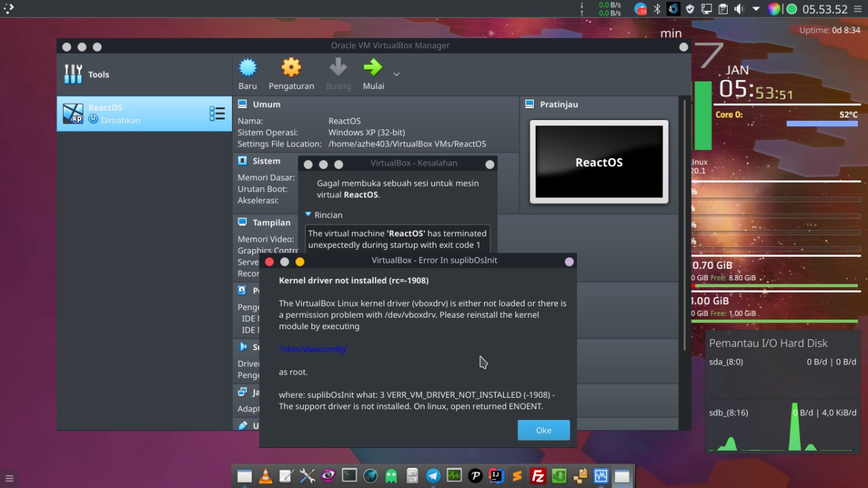Click the Bluetooth icon in the tray
Screen dimensions: 868x488
coord(656,9)
